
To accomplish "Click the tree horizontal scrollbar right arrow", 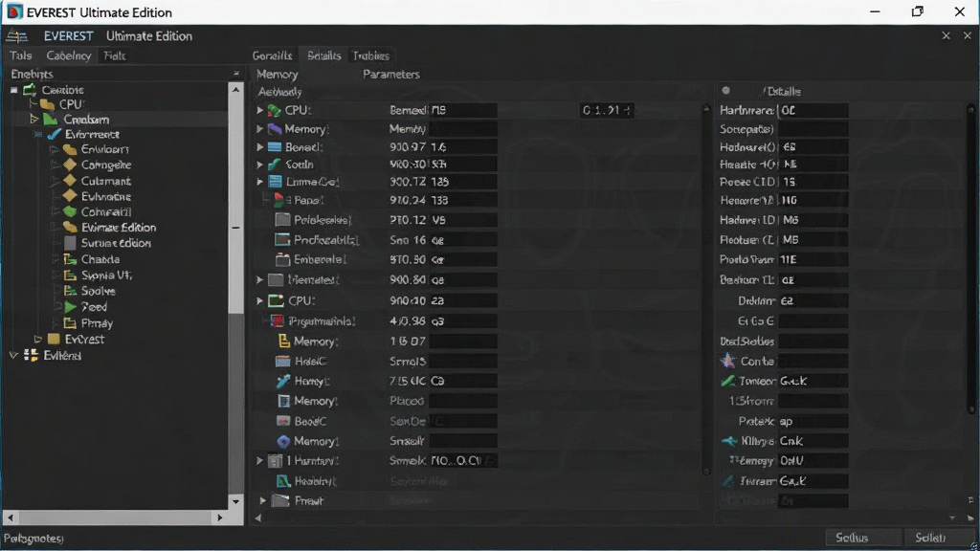I will [x=219, y=518].
